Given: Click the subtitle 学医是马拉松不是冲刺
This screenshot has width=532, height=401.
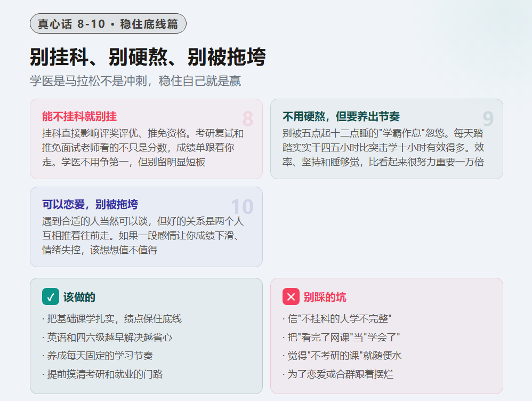Looking at the screenshot, I should [x=135, y=81].
